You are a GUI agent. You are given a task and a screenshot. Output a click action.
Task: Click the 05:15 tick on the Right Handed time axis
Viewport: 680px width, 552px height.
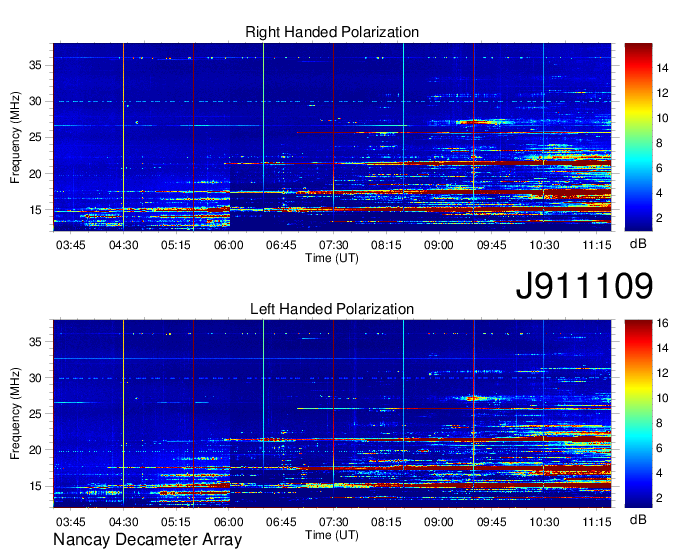[176, 245]
